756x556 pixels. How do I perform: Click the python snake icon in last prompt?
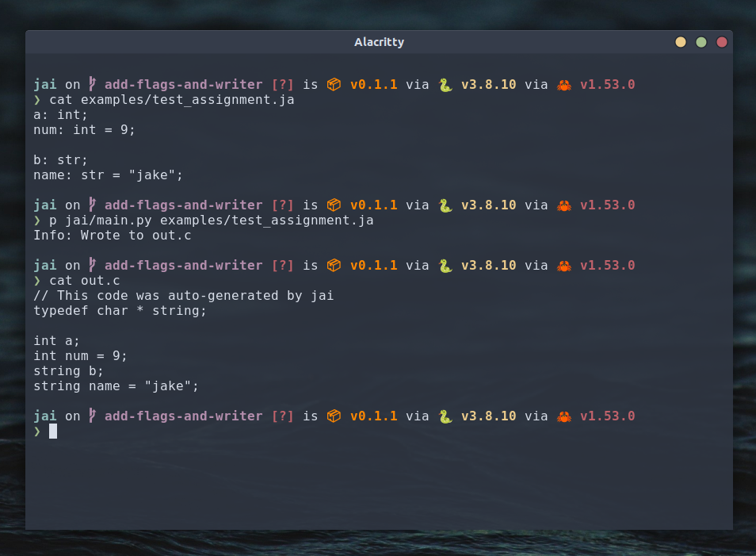click(445, 416)
